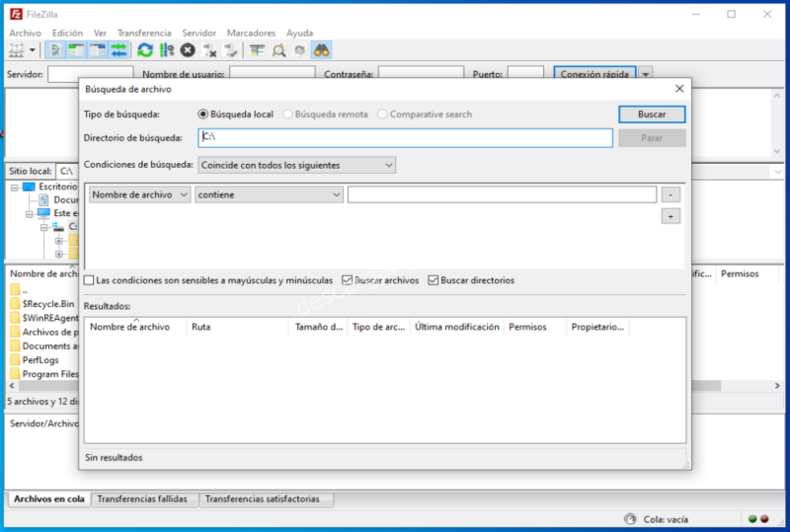The width and height of the screenshot is (790, 532).
Task: Open the Marcadores menu
Action: pyautogui.click(x=251, y=33)
